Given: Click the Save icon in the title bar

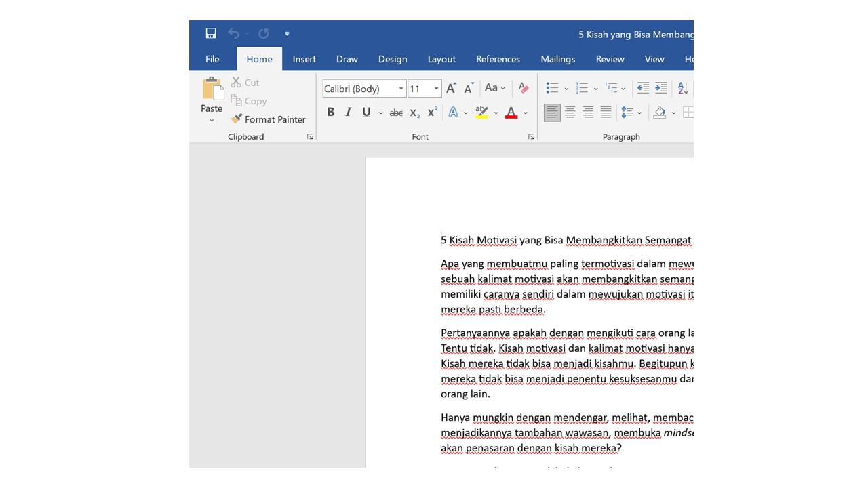Looking at the screenshot, I should point(211,33).
